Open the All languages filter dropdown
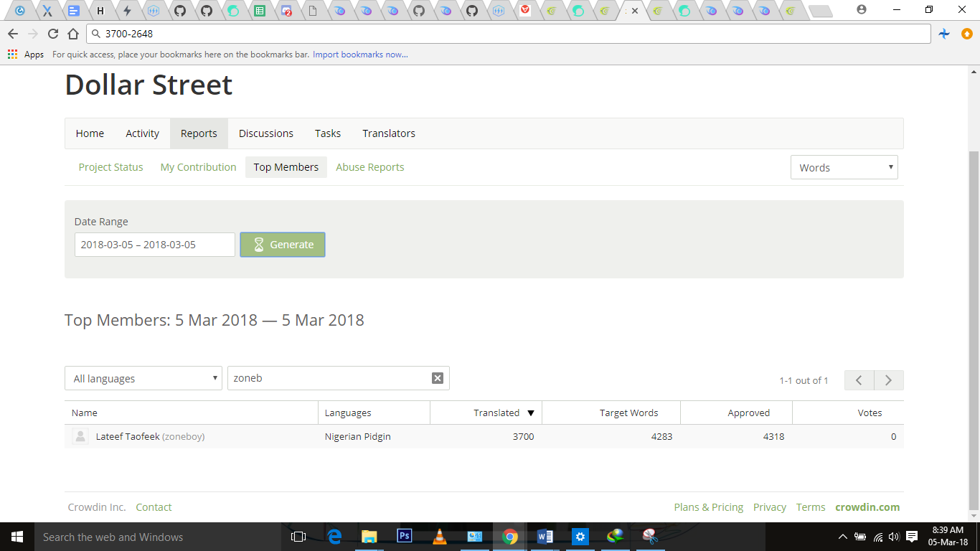The width and height of the screenshot is (980, 551). click(x=143, y=378)
